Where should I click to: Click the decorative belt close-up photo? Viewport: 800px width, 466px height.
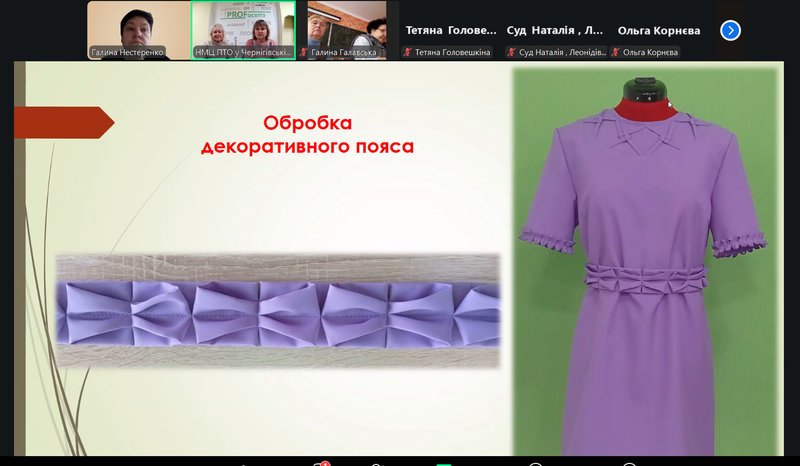tap(278, 312)
